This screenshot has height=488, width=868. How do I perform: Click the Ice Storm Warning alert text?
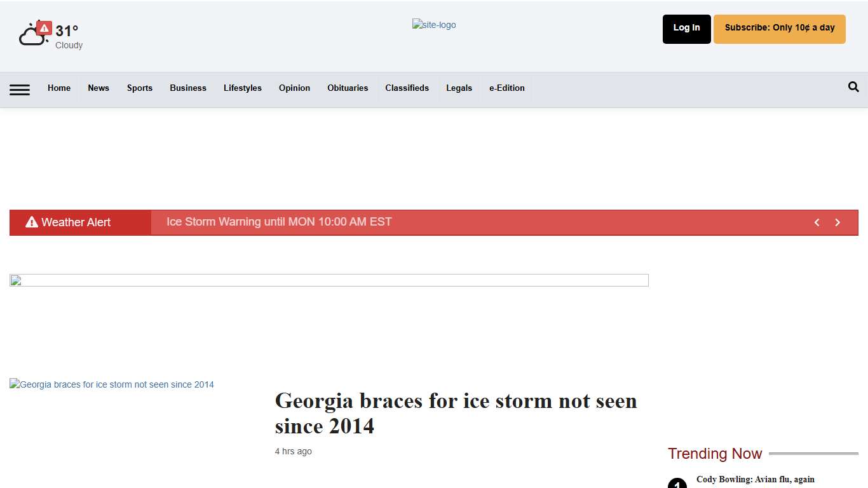[279, 222]
